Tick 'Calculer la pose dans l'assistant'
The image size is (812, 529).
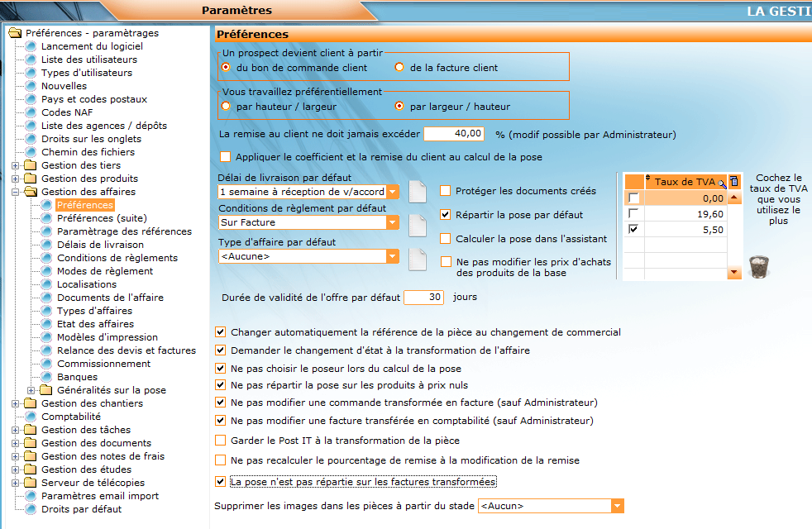coord(446,239)
